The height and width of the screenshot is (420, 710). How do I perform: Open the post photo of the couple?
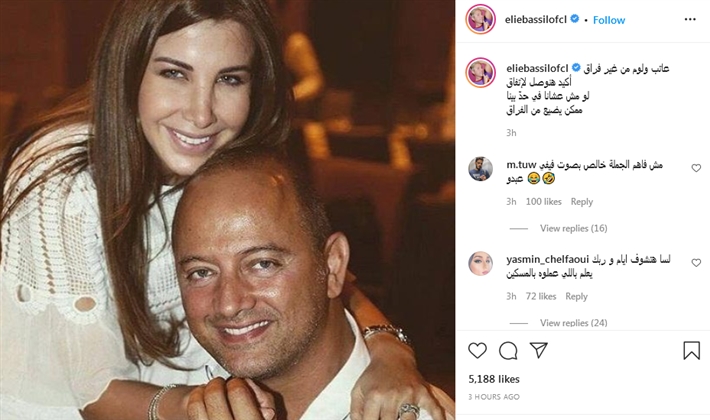pyautogui.click(x=227, y=210)
